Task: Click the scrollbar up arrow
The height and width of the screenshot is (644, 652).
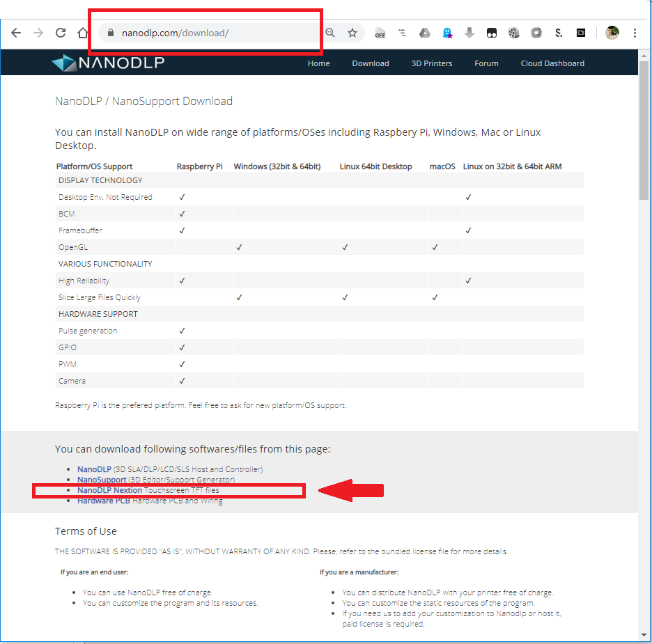Action: tap(644, 55)
